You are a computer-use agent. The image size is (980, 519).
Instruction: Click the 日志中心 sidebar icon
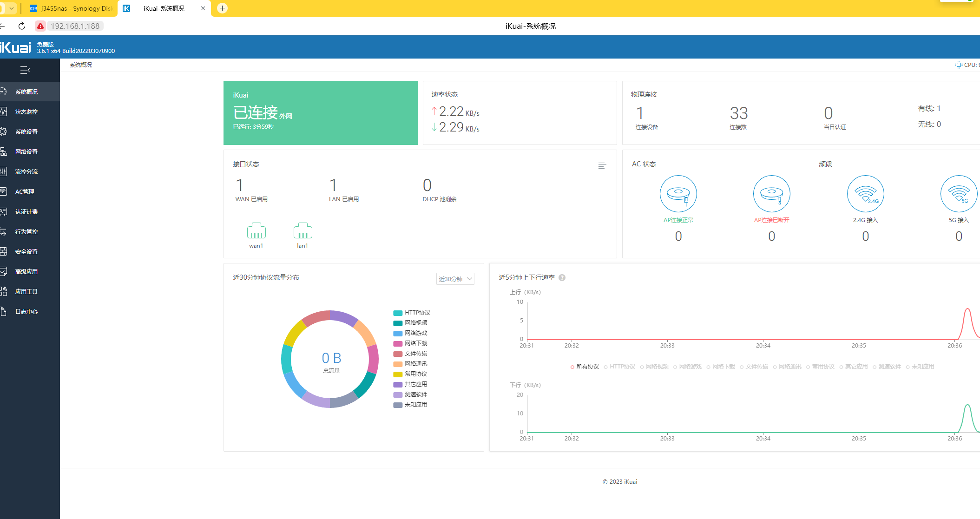pos(3,312)
